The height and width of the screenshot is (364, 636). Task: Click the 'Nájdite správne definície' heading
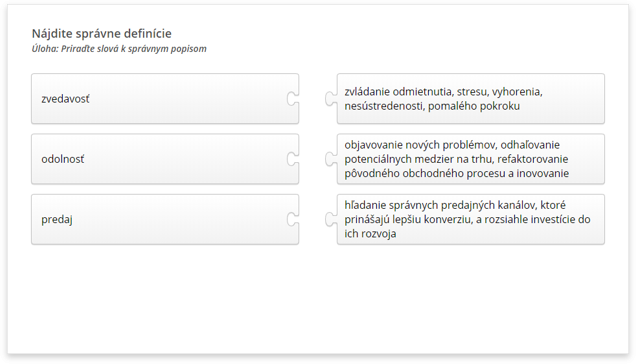coord(102,33)
